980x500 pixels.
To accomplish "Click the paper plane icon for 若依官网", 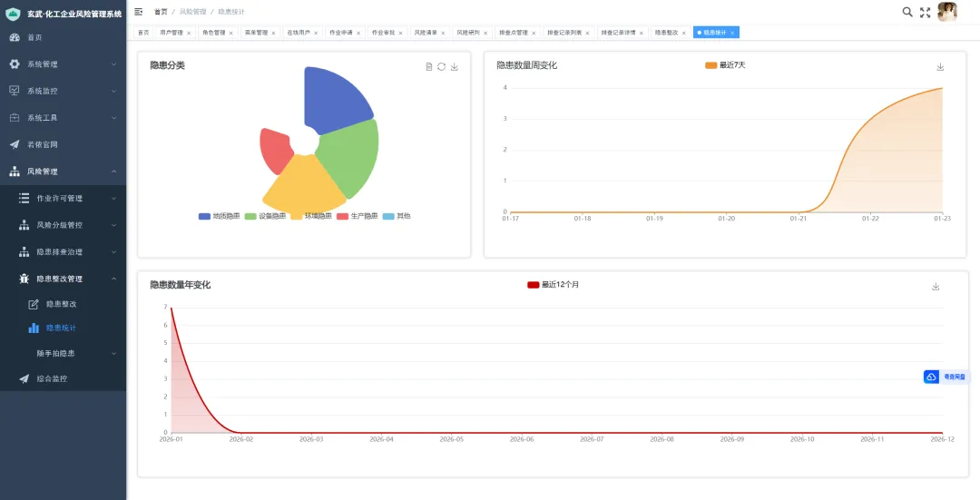I will pyautogui.click(x=15, y=144).
